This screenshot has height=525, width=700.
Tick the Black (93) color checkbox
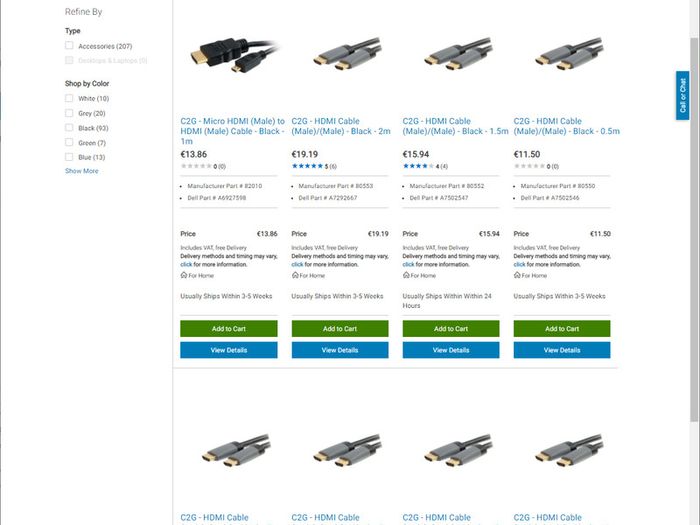(x=69, y=128)
